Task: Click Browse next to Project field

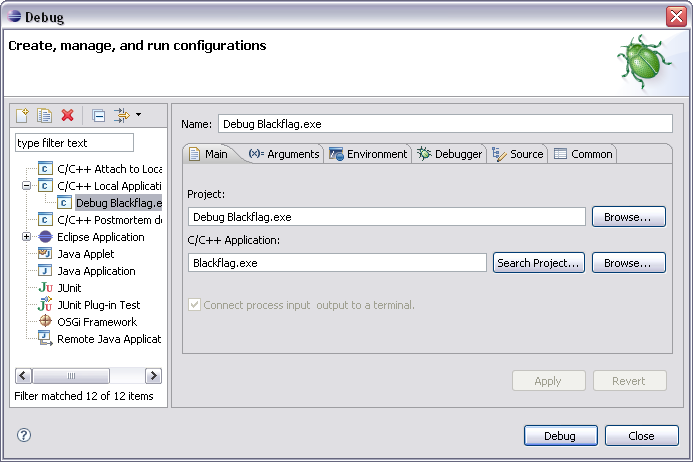Action: [628, 217]
